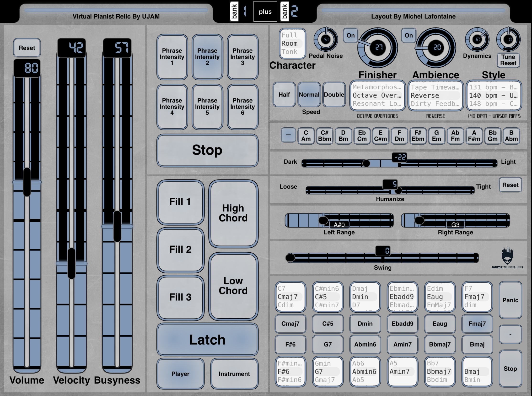Select the plus bank tab
Screen dimensions: 532x396
click(265, 11)
